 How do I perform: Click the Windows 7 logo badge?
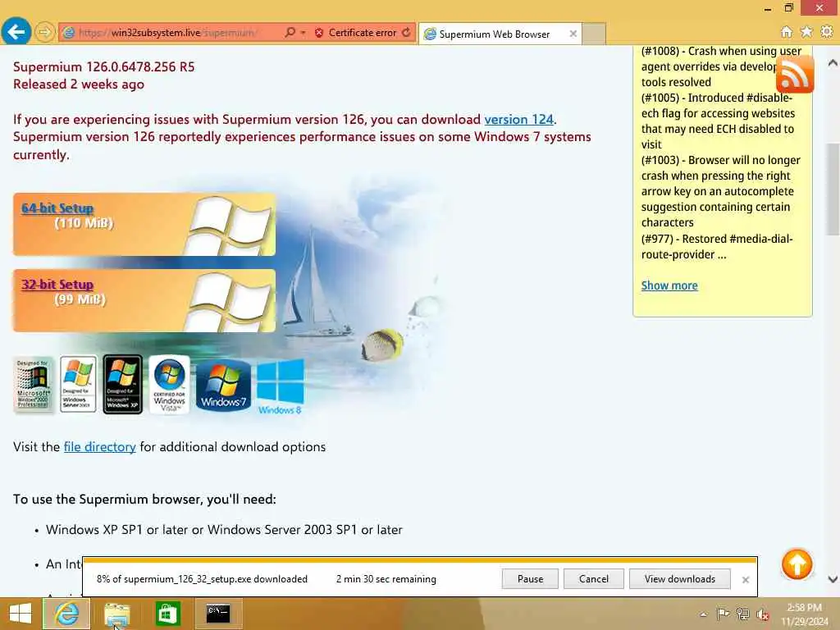[x=223, y=386]
